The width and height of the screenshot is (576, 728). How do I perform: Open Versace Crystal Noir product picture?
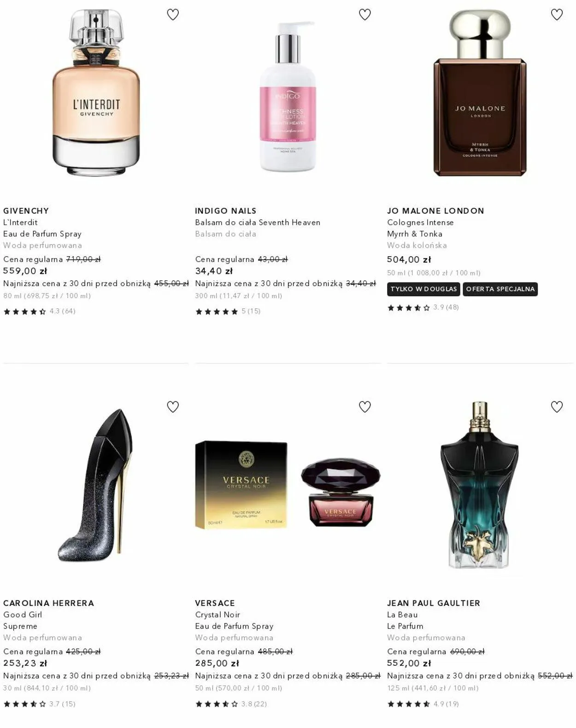pyautogui.click(x=288, y=485)
